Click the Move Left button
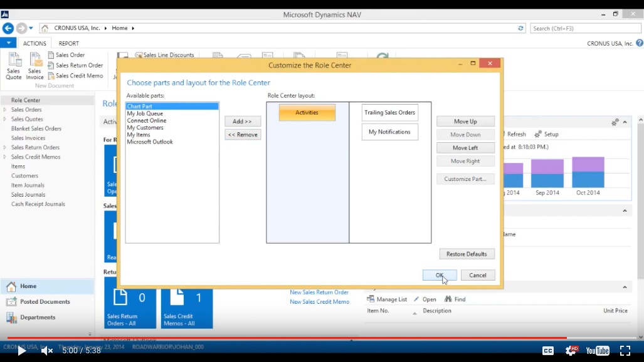 pyautogui.click(x=465, y=148)
